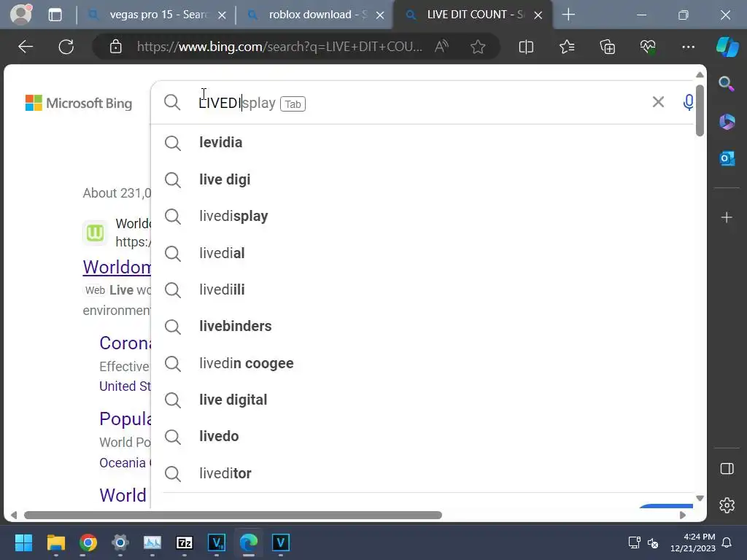Open Google Chrome from taskbar
Screen dimensions: 747x560
click(x=88, y=542)
